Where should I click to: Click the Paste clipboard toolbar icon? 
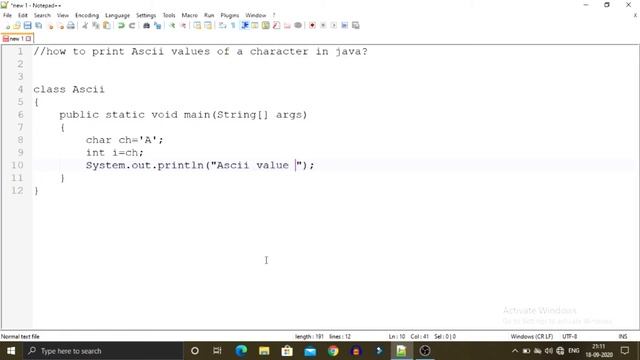click(x=107, y=26)
